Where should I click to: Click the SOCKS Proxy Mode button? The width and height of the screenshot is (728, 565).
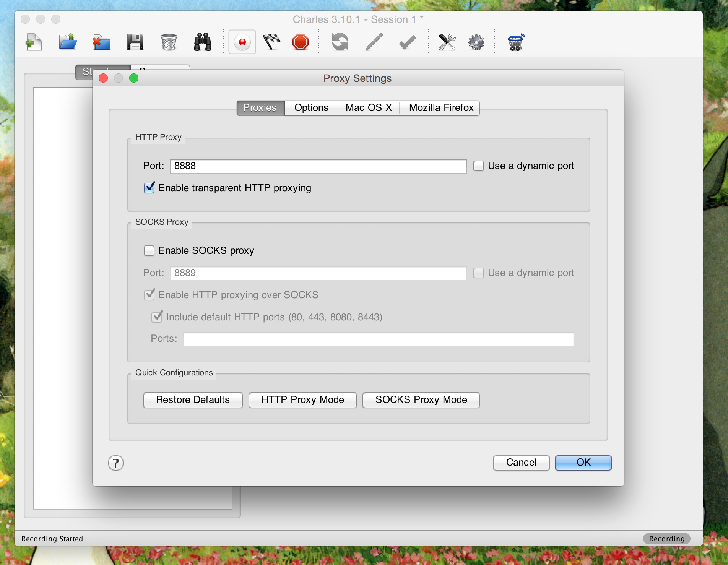[421, 400]
